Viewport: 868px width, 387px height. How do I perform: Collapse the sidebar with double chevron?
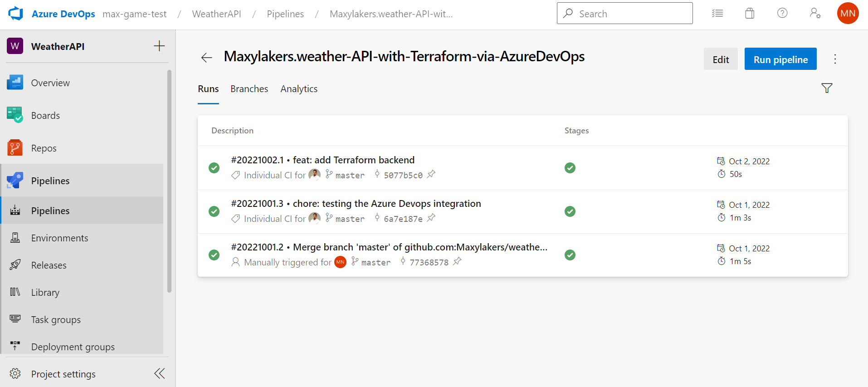159,373
